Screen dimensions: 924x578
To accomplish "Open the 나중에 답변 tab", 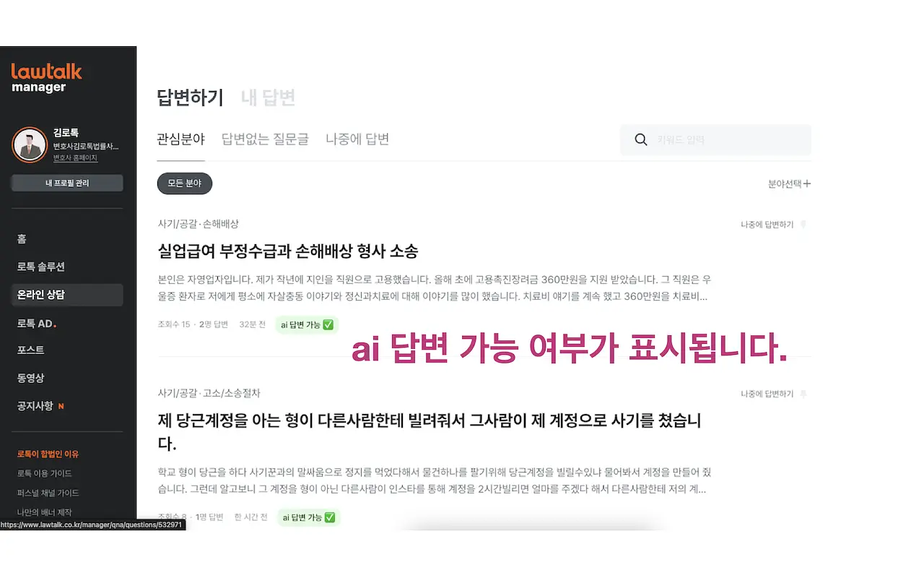I will coord(357,139).
